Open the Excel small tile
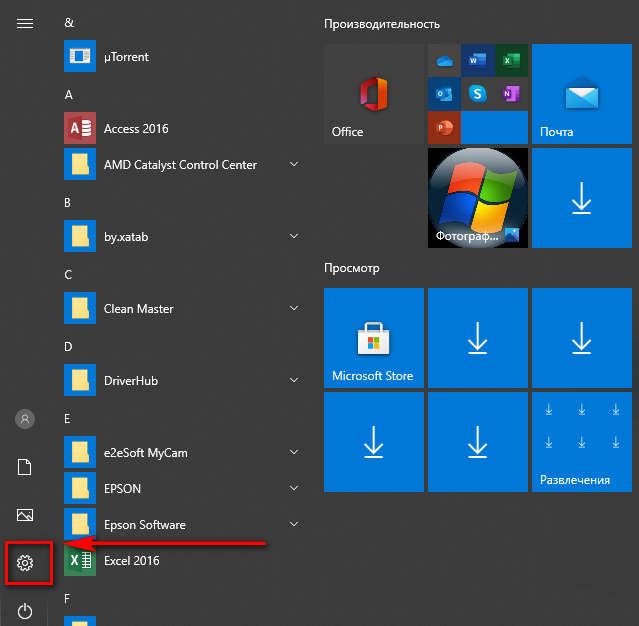639x626 pixels. pos(511,60)
